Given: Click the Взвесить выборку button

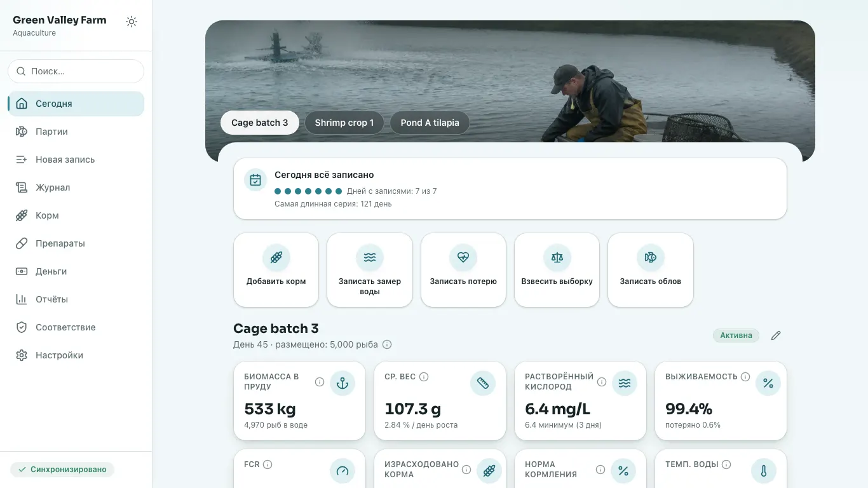Looking at the screenshot, I should pos(557,269).
